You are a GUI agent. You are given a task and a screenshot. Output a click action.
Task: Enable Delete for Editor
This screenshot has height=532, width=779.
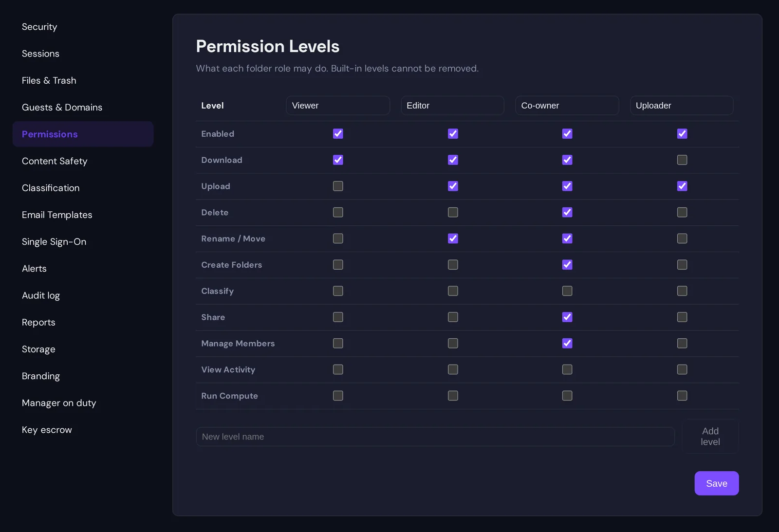pyautogui.click(x=453, y=213)
